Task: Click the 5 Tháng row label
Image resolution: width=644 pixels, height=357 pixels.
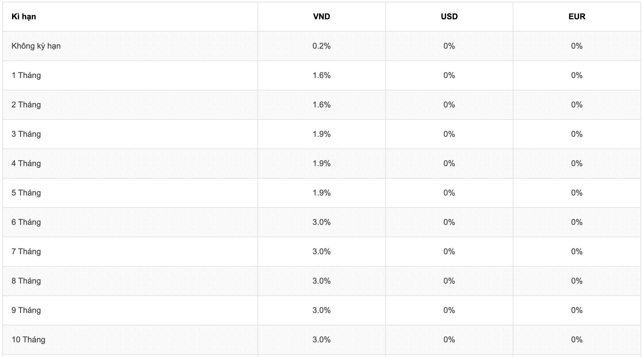Action: click(x=26, y=193)
